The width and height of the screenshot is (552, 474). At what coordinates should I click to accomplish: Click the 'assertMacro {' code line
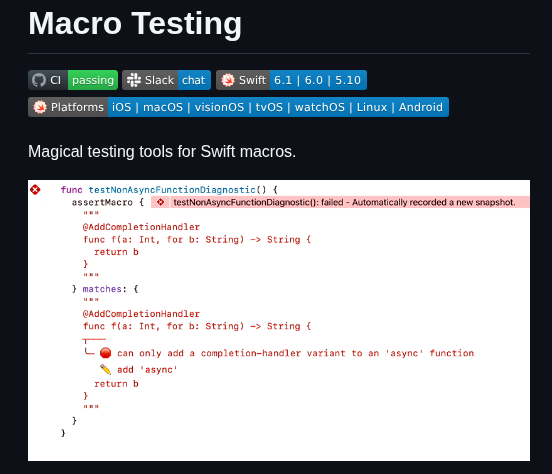point(108,202)
